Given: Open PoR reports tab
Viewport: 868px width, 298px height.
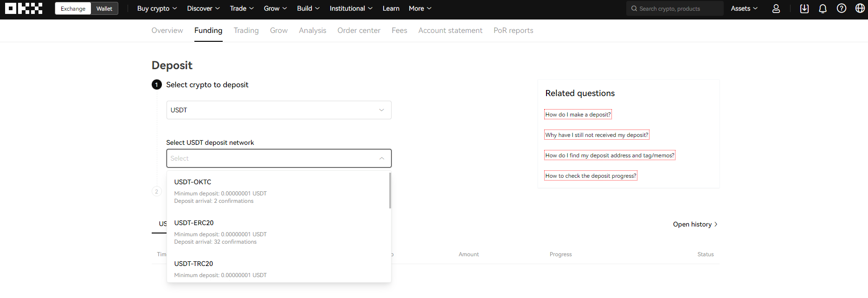Looking at the screenshot, I should coord(514,31).
